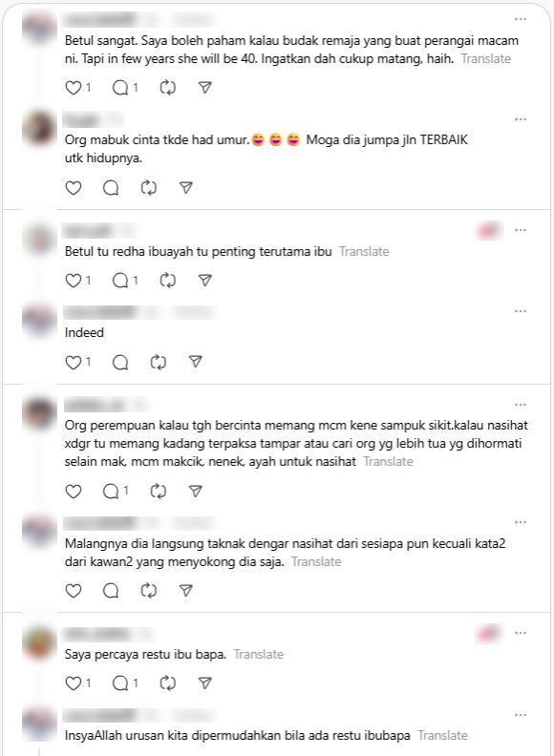Translate the 'Betul tu redha ibuayah' comment

[364, 252]
